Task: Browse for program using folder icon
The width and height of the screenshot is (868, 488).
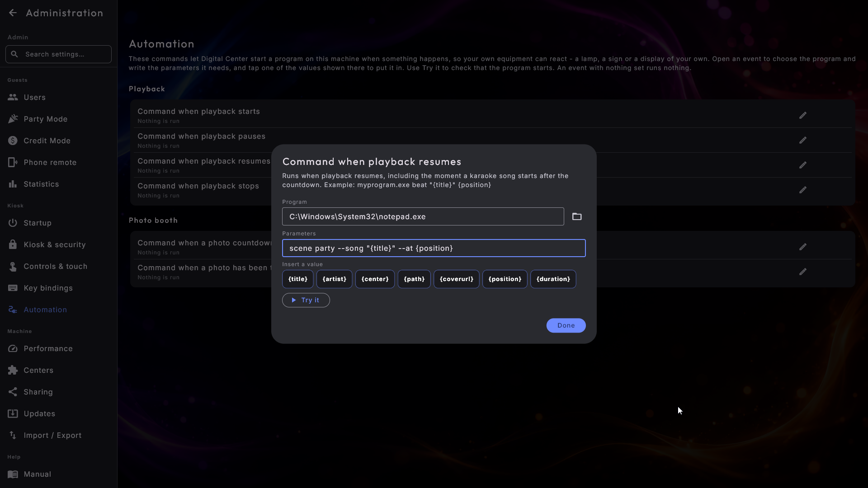Action: tap(577, 216)
